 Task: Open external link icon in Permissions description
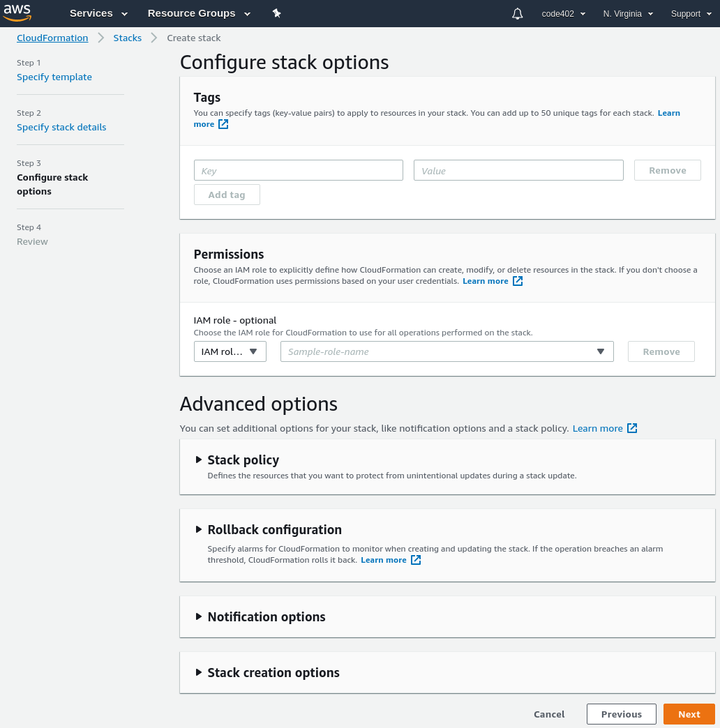coord(518,281)
